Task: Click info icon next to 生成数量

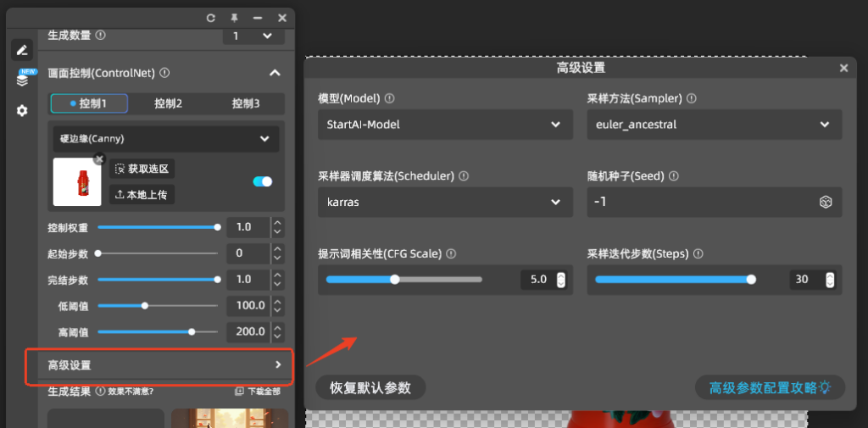Action: tap(100, 35)
